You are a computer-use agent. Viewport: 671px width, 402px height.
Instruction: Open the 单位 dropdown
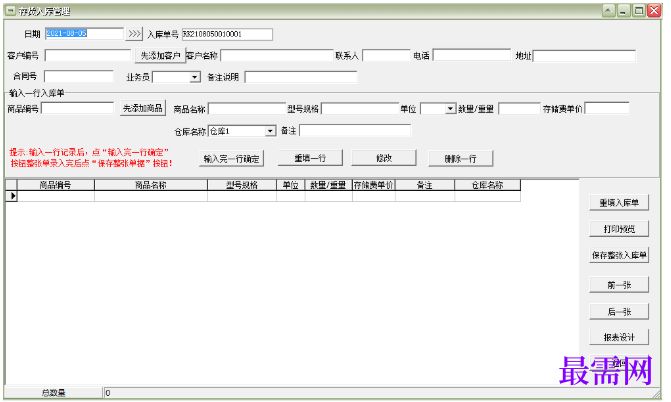click(450, 109)
